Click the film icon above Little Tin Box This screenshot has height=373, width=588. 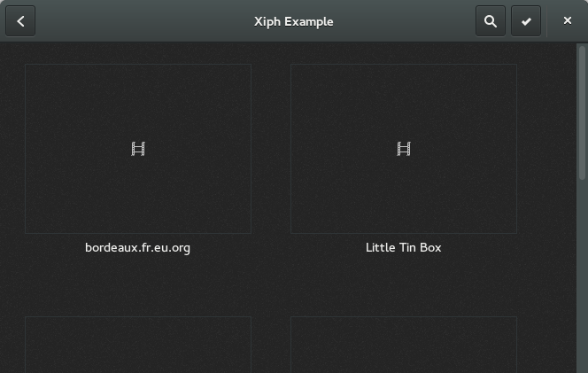coord(404,149)
